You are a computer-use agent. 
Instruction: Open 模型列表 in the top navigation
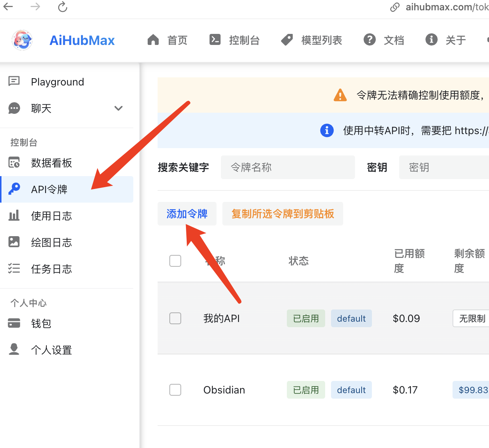coord(312,40)
